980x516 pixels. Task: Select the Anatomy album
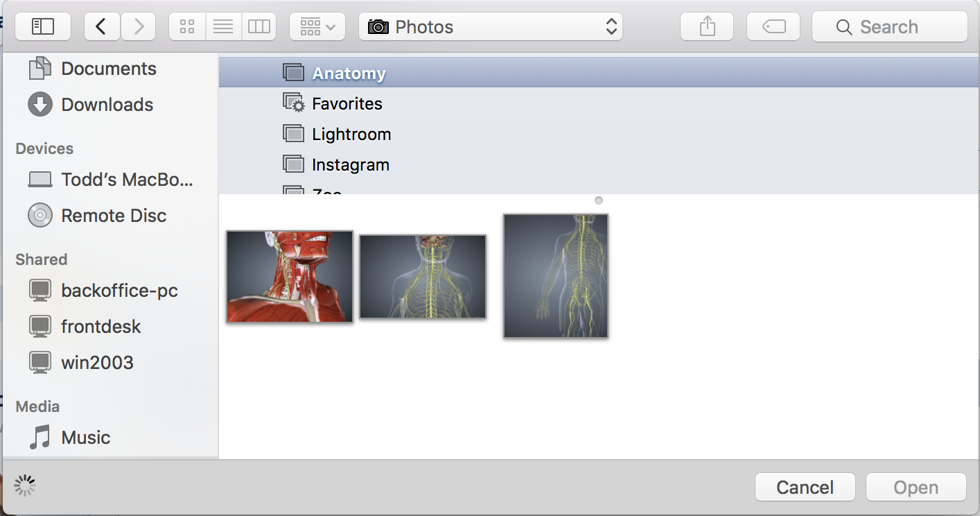pyautogui.click(x=349, y=73)
